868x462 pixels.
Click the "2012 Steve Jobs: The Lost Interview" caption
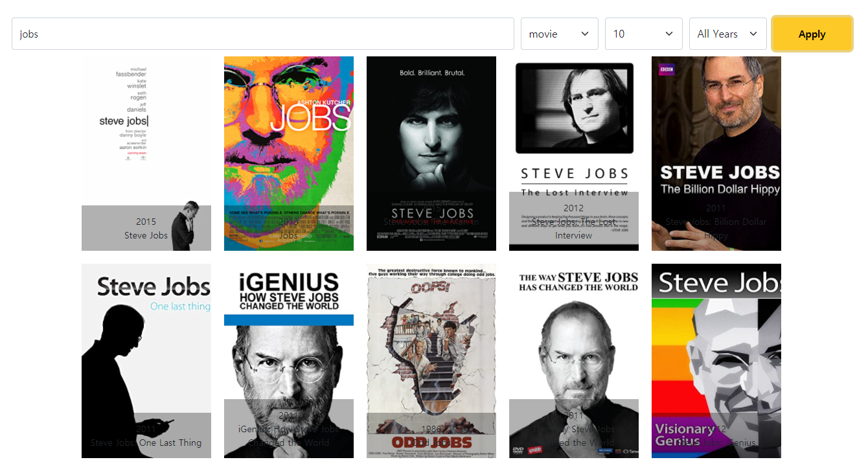(x=574, y=222)
